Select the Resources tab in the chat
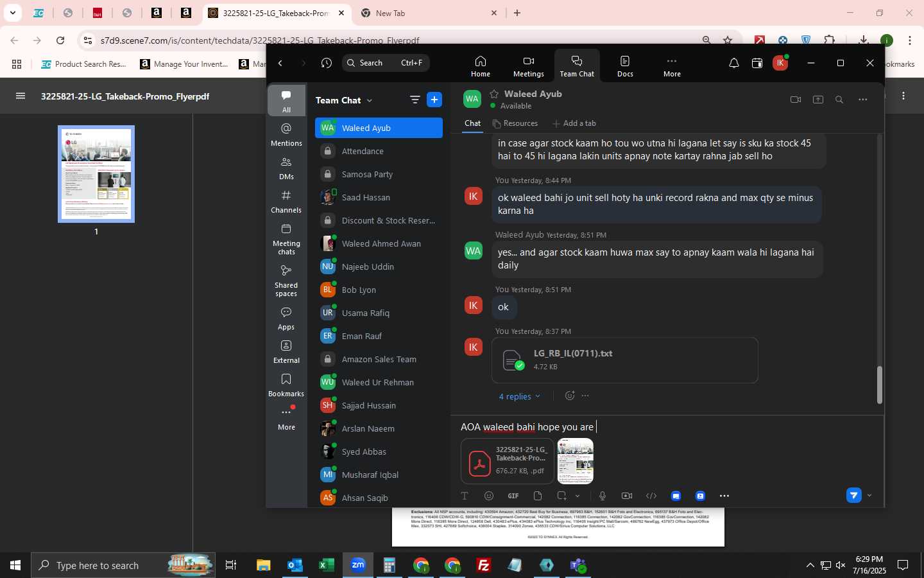 pos(515,123)
